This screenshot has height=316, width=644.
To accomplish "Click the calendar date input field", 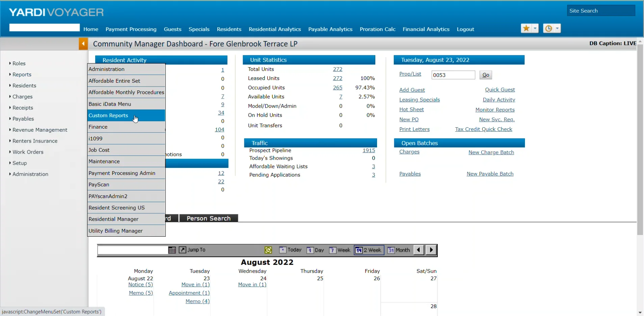I will click(133, 250).
